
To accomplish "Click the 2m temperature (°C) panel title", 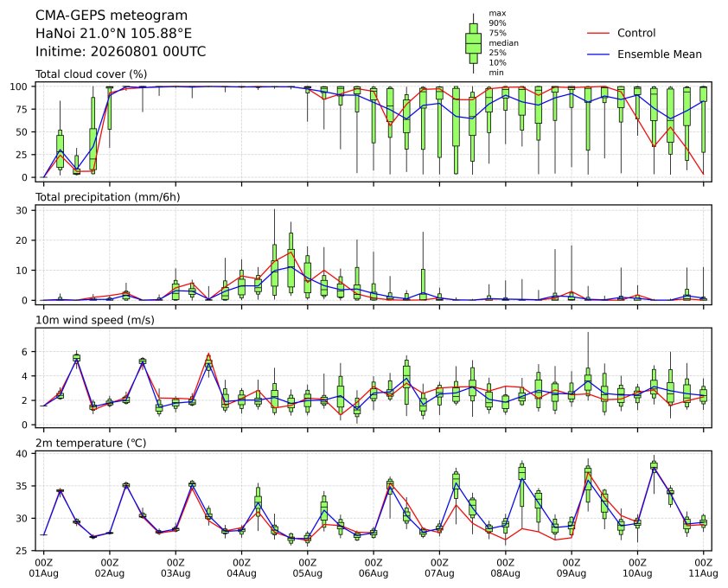I will tap(91, 444).
